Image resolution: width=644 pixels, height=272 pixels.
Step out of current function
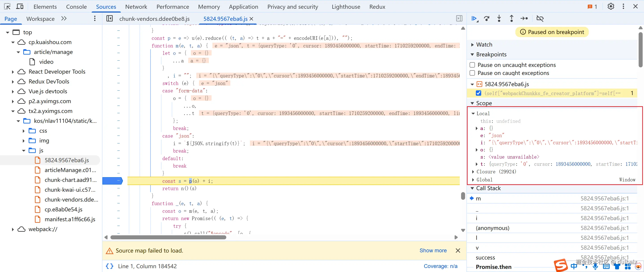(511, 19)
